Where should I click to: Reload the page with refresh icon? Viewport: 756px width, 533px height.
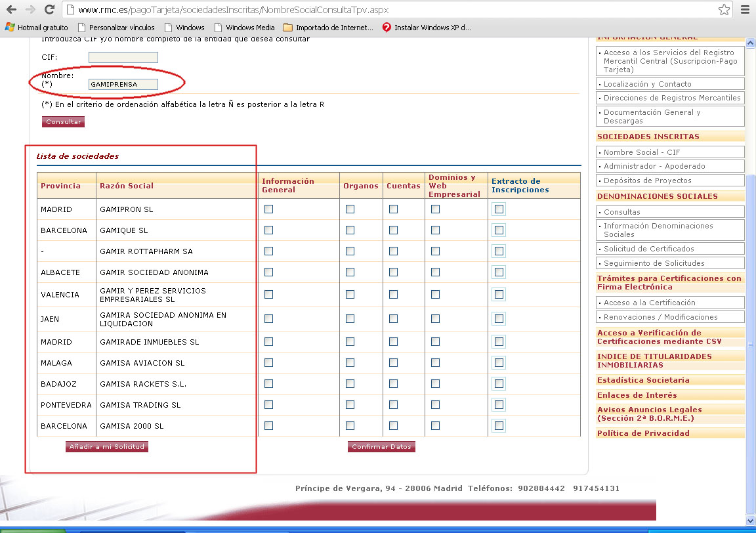coord(49,10)
